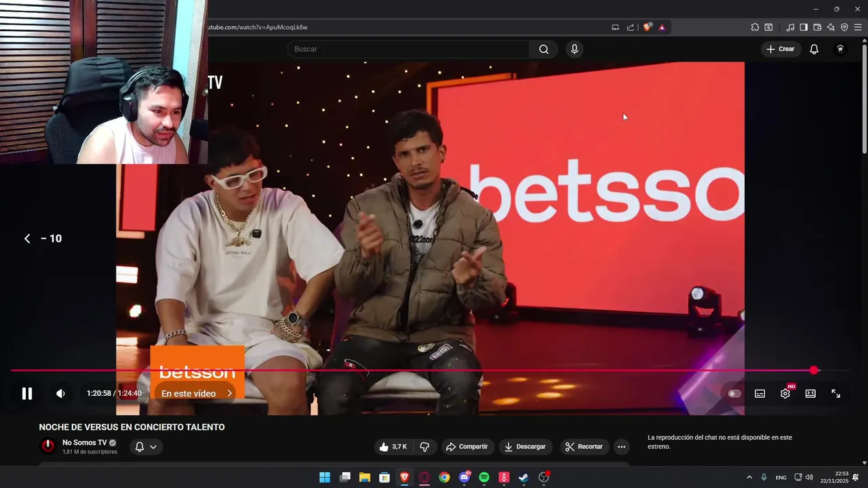Open the 'No Somos TV' channel name link
The width and height of the screenshot is (868, 488).
click(x=85, y=443)
